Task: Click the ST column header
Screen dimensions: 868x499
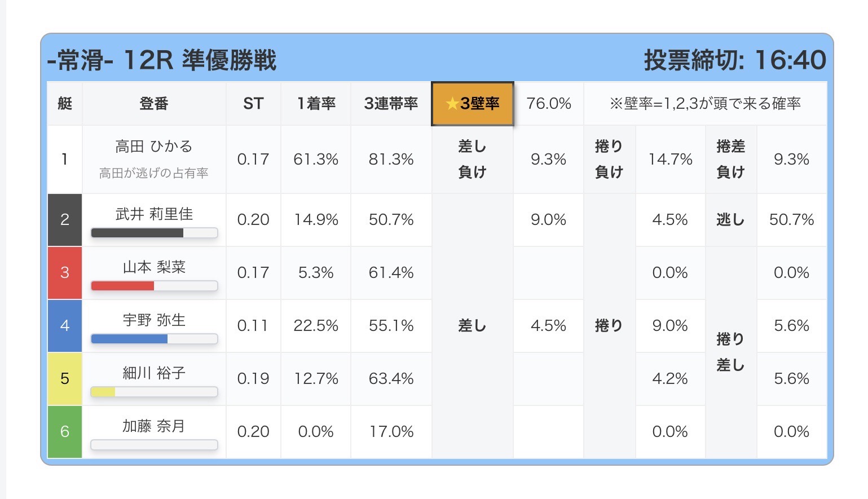Action: (253, 104)
